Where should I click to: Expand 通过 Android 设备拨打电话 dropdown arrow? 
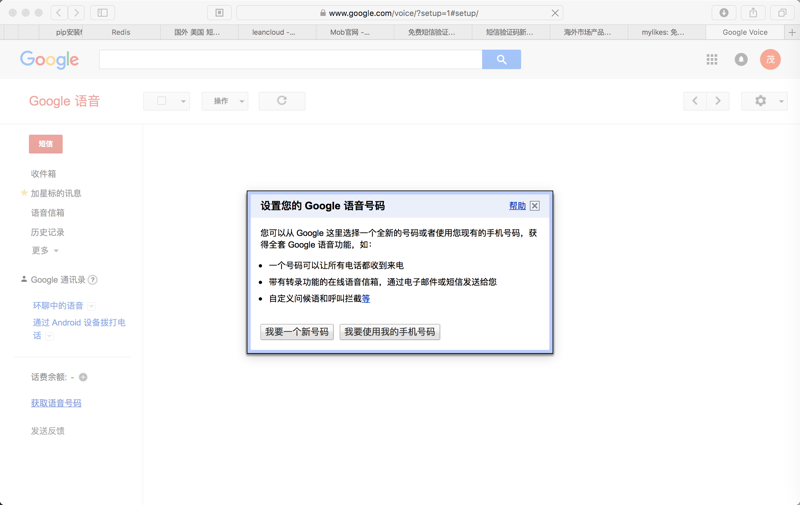[49, 336]
